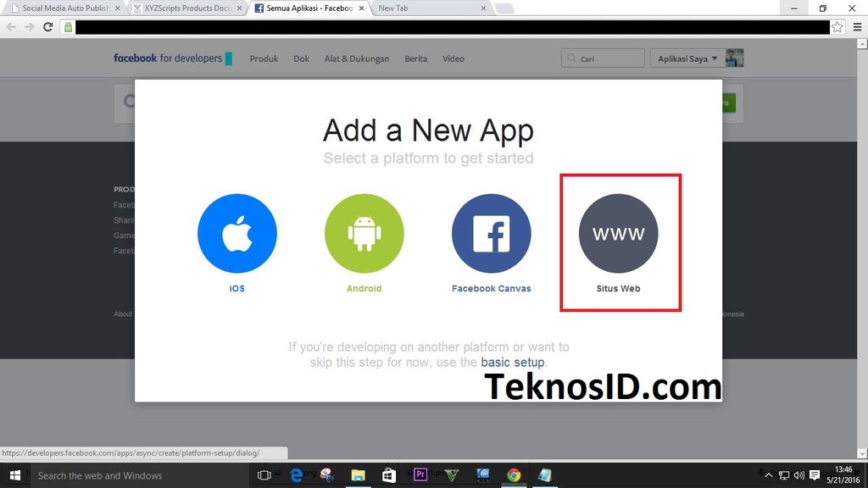The width and height of the screenshot is (868, 488).
Task: Choose the Android platform icon
Action: [x=364, y=233]
